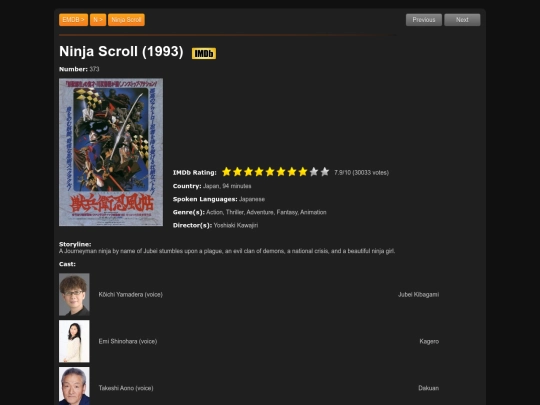Select the first rating star
Image resolution: width=540 pixels, height=405 pixels.
coord(226,172)
